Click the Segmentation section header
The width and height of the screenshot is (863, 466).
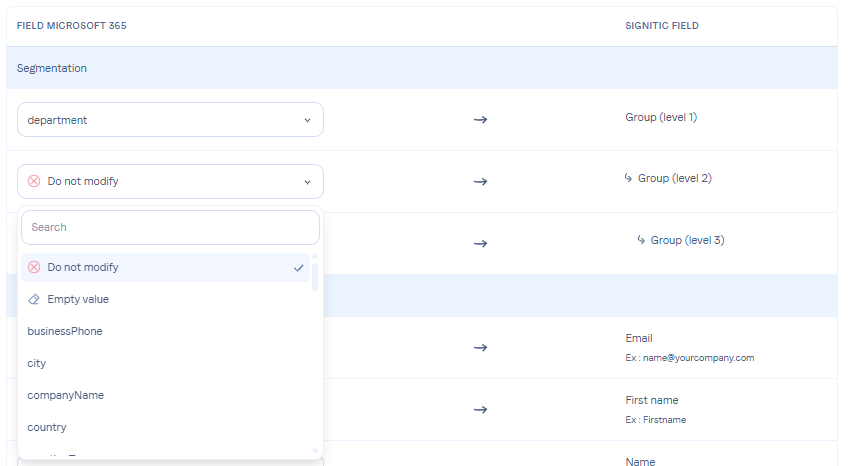pos(52,68)
